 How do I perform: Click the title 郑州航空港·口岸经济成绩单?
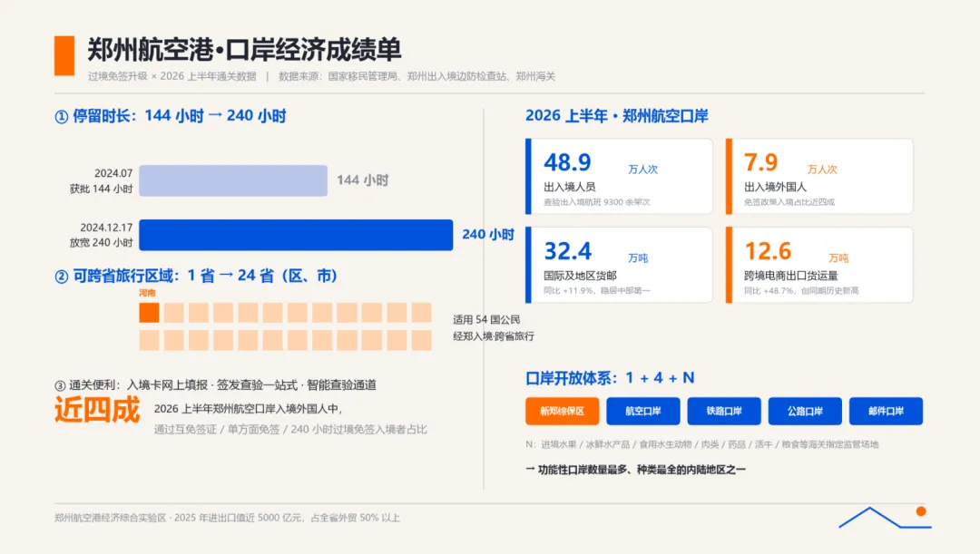coord(244,50)
